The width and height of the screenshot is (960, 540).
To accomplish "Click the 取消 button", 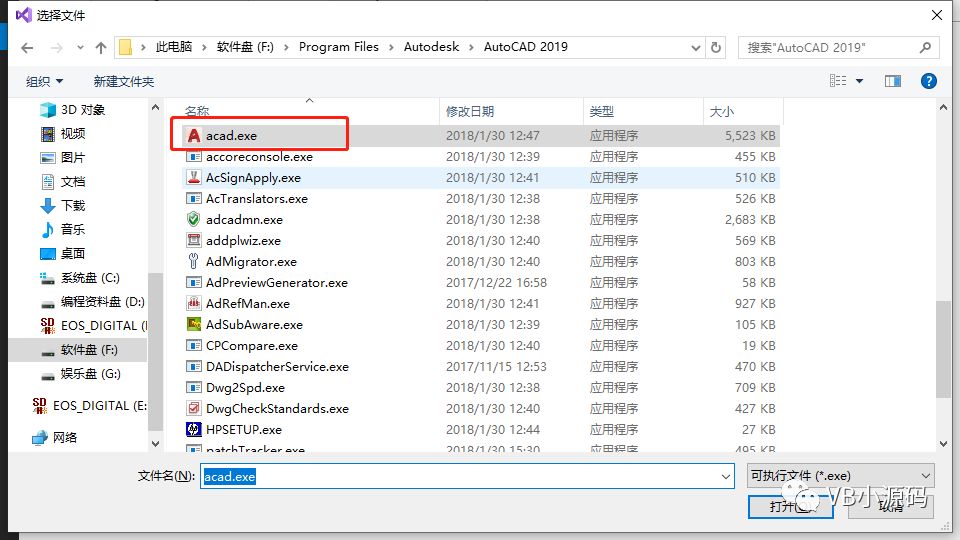I will pos(891,506).
